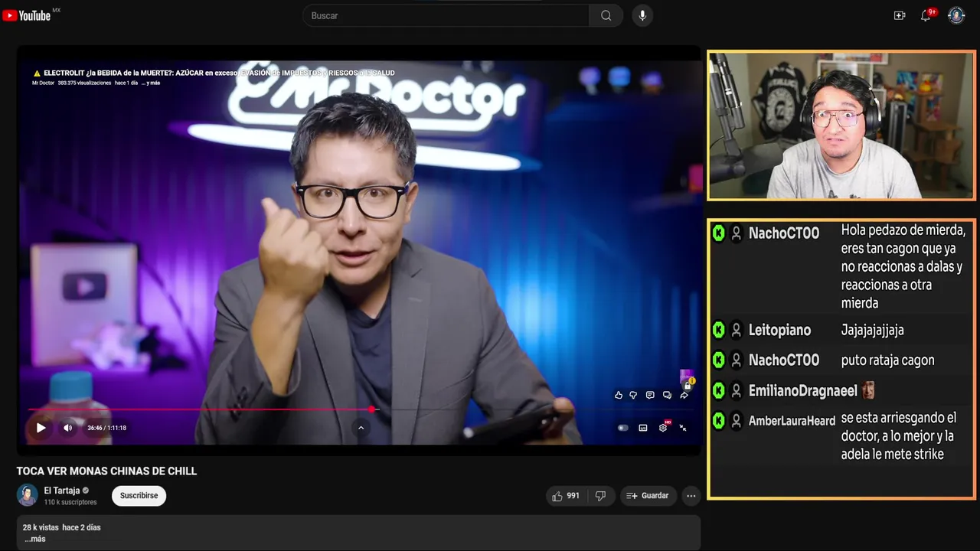Open the overlay chat bubbles icon
This screenshot has height=551, width=980.
667,395
